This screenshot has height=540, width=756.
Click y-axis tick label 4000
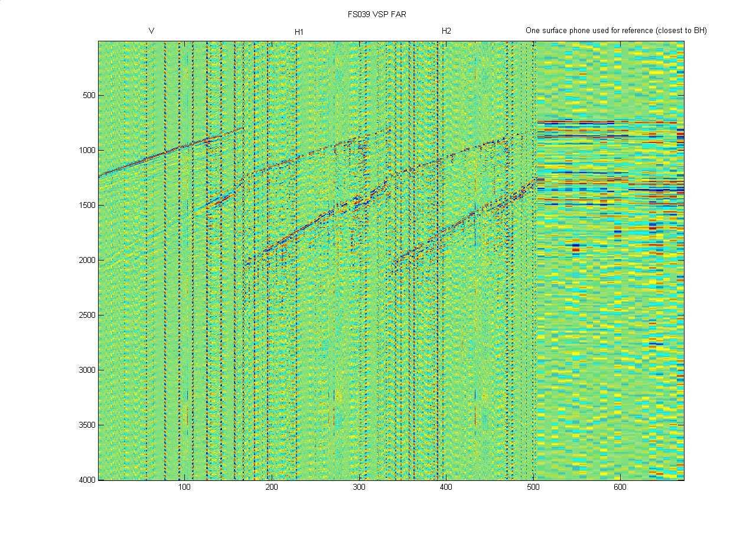pos(86,480)
